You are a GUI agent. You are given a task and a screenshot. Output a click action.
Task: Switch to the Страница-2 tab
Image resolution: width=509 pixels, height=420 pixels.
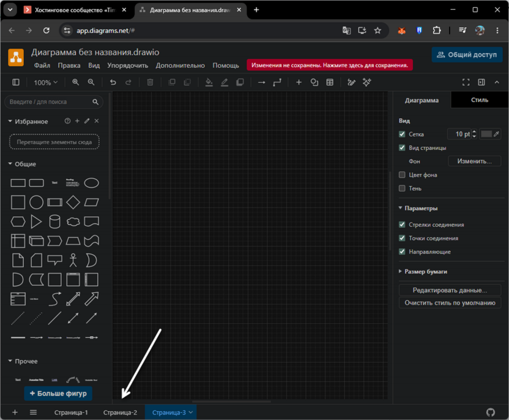[x=120, y=412]
